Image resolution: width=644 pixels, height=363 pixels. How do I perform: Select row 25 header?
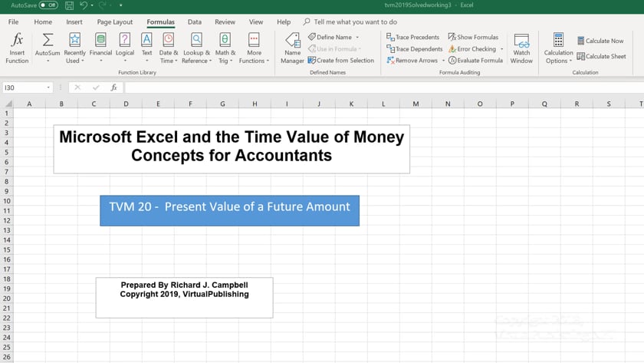tap(7, 348)
